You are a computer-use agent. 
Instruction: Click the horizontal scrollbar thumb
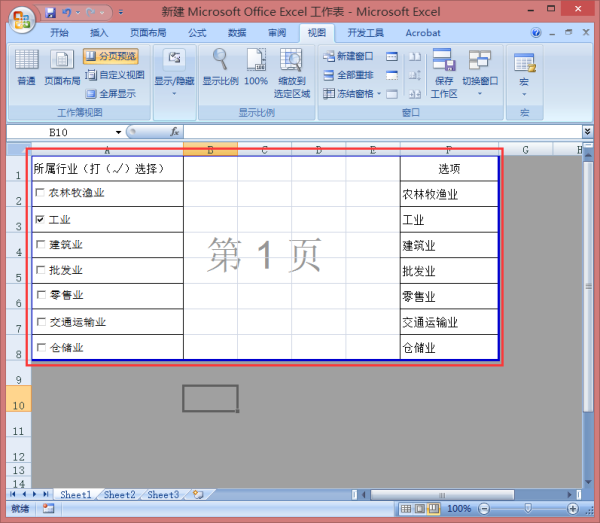pyautogui.click(x=442, y=495)
